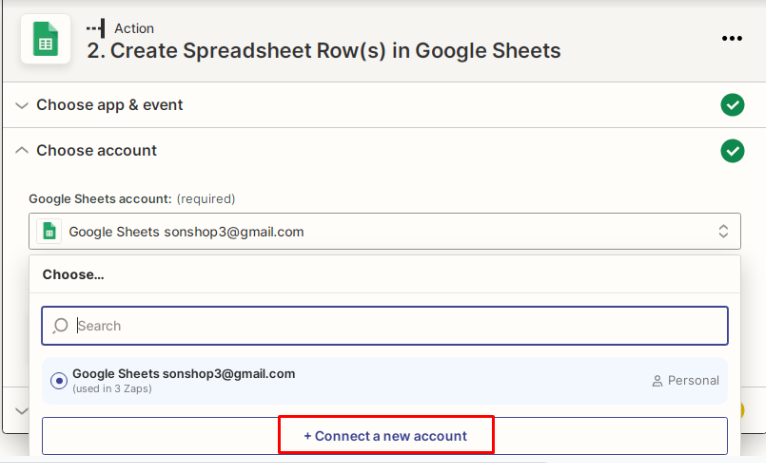Viewport: 766px width, 463px height.
Task: Click the green checkmark beside Choose app & event
Action: tap(732, 105)
